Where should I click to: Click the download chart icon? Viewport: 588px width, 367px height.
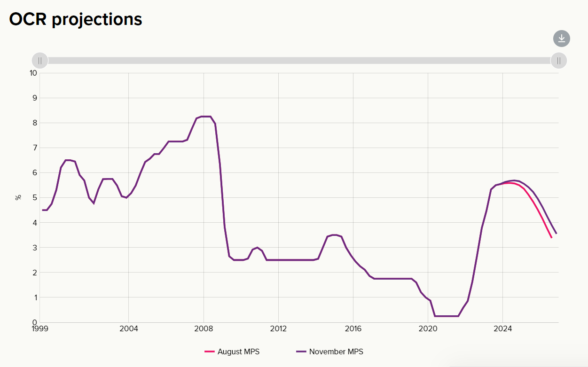pos(561,39)
